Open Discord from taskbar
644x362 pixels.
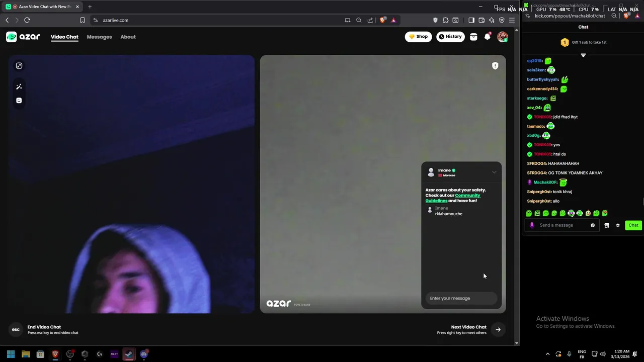[144, 354]
